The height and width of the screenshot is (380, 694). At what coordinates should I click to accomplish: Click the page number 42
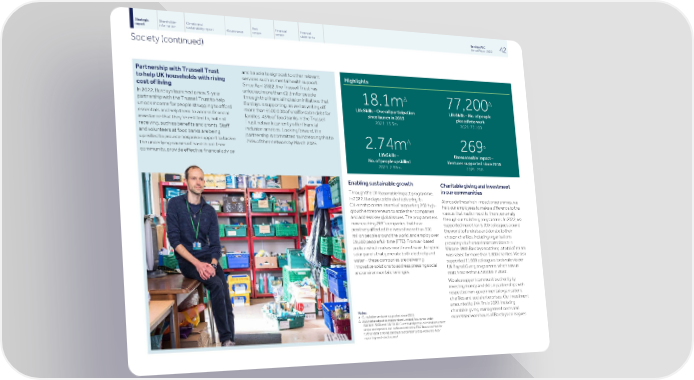502,50
